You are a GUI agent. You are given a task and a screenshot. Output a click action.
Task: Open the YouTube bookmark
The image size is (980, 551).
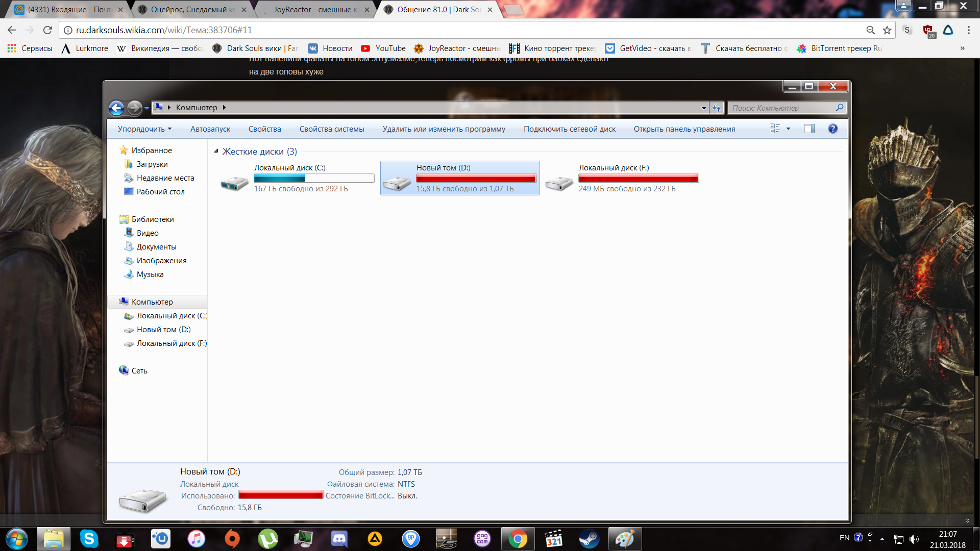(383, 48)
